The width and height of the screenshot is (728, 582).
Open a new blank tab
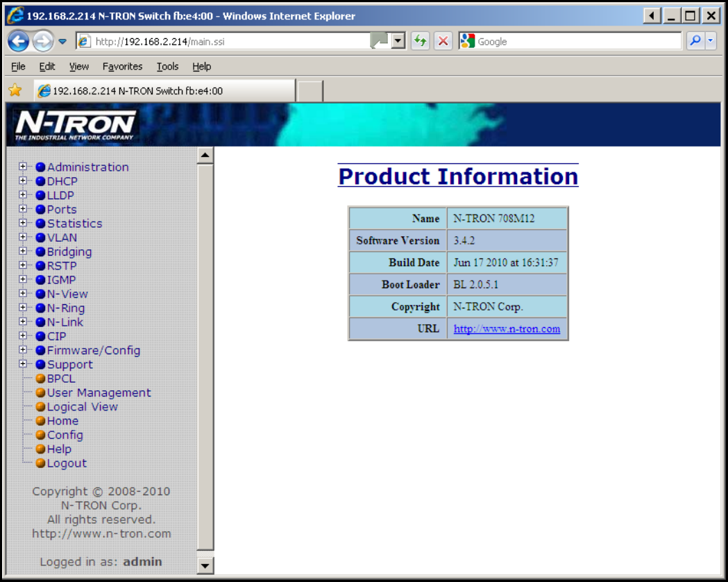[x=310, y=90]
